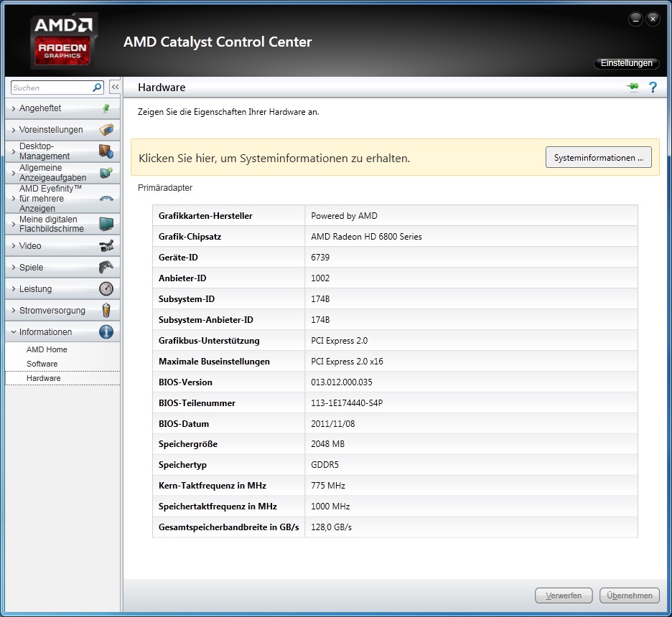Select the value PCI Express 2.0 x16
Screen dimensions: 672x617
pyautogui.click(x=347, y=362)
